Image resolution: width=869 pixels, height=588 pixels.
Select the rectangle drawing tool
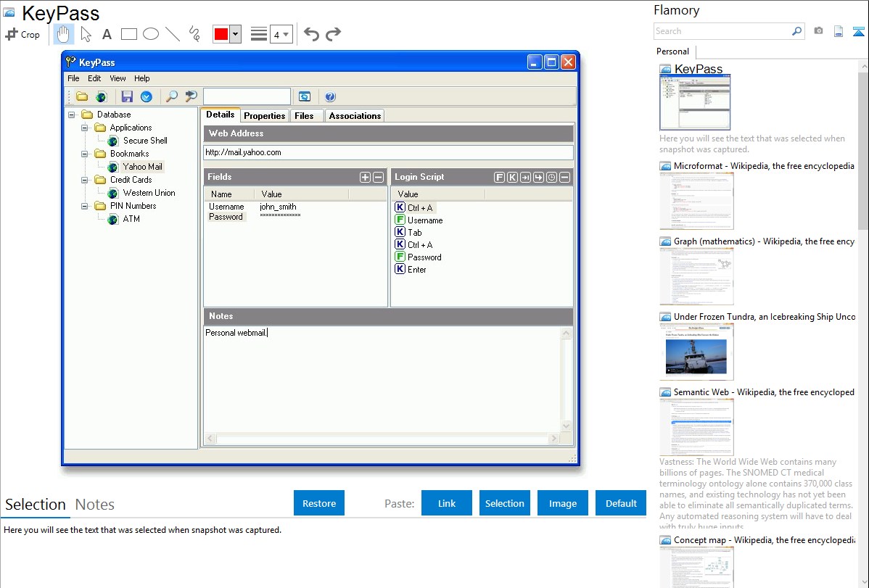(128, 34)
